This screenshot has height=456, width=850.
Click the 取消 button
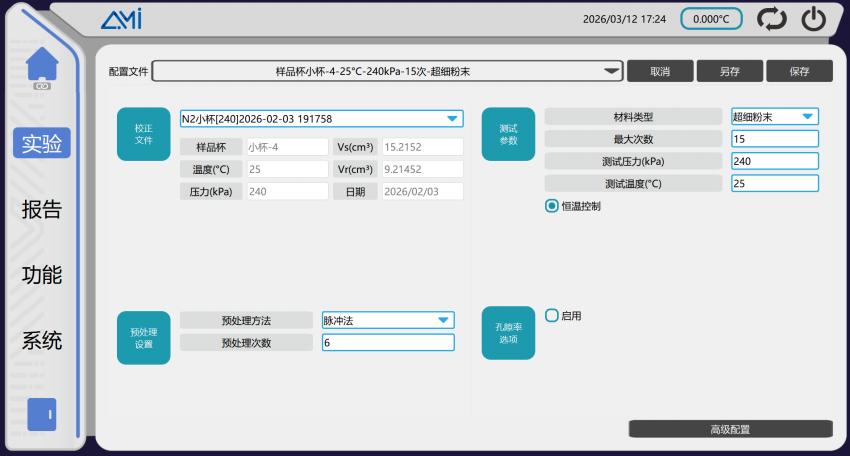(x=660, y=71)
